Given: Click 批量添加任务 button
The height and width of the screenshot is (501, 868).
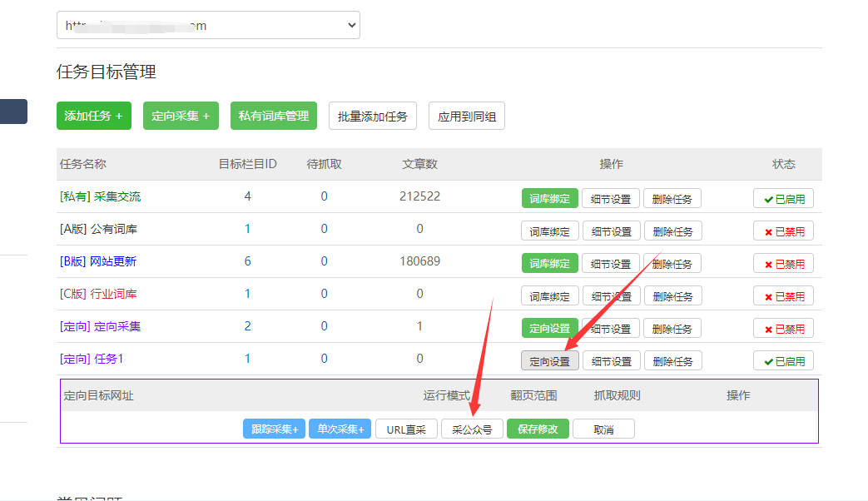Looking at the screenshot, I should pos(373,116).
